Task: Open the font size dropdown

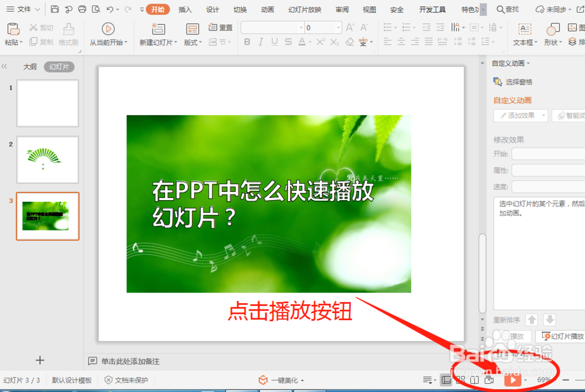Action: click(x=339, y=26)
